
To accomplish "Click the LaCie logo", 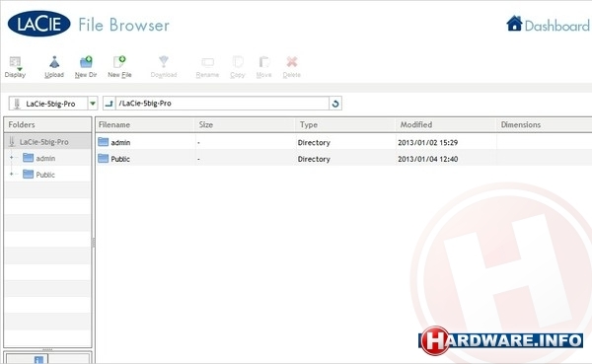I will pos(38,24).
